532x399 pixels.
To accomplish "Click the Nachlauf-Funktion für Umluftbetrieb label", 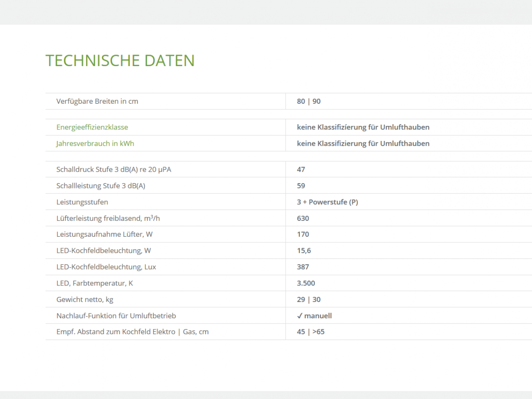I will click(x=116, y=316).
